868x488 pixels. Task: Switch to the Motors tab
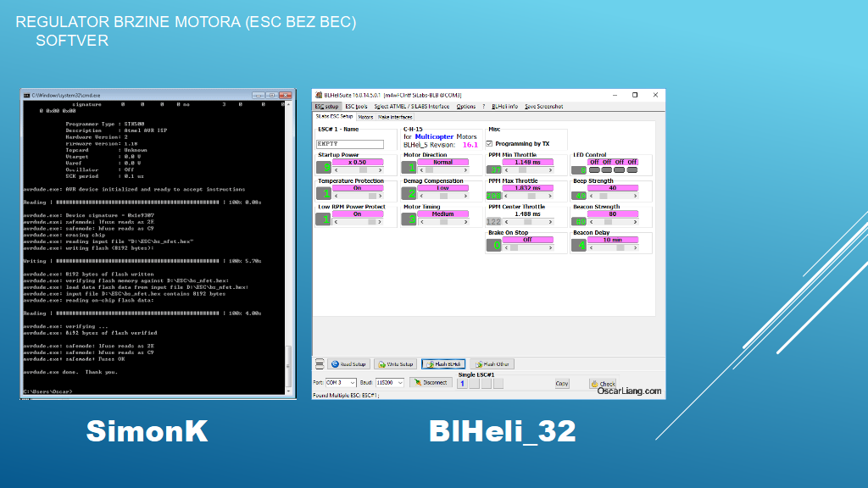pos(365,117)
